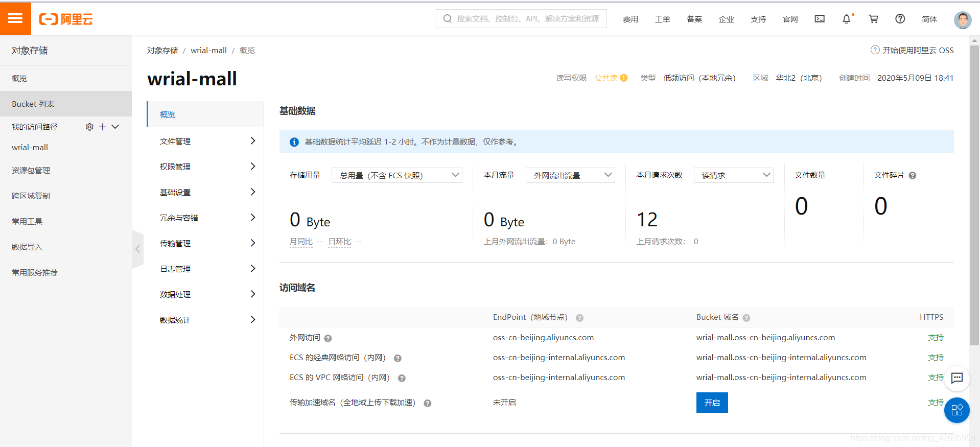Click help icon beside 传输加速域名
980x447 pixels.
pos(428,403)
